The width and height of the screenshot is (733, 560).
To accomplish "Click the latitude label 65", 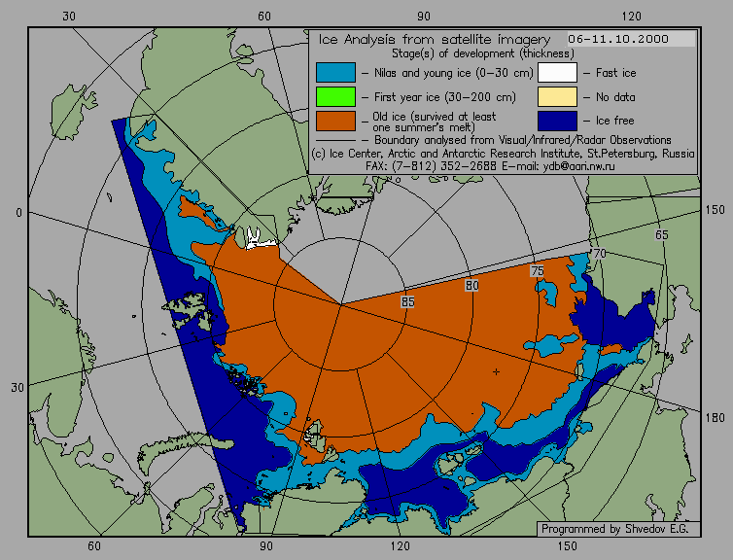I will pos(661,234).
